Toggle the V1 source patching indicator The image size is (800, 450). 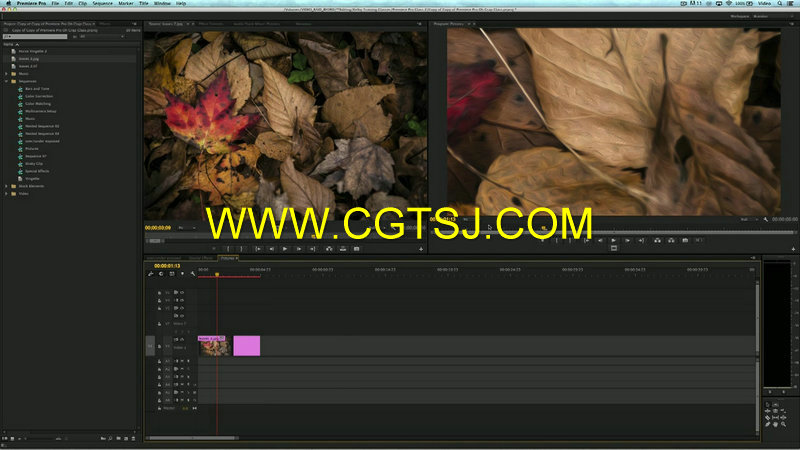[150, 346]
